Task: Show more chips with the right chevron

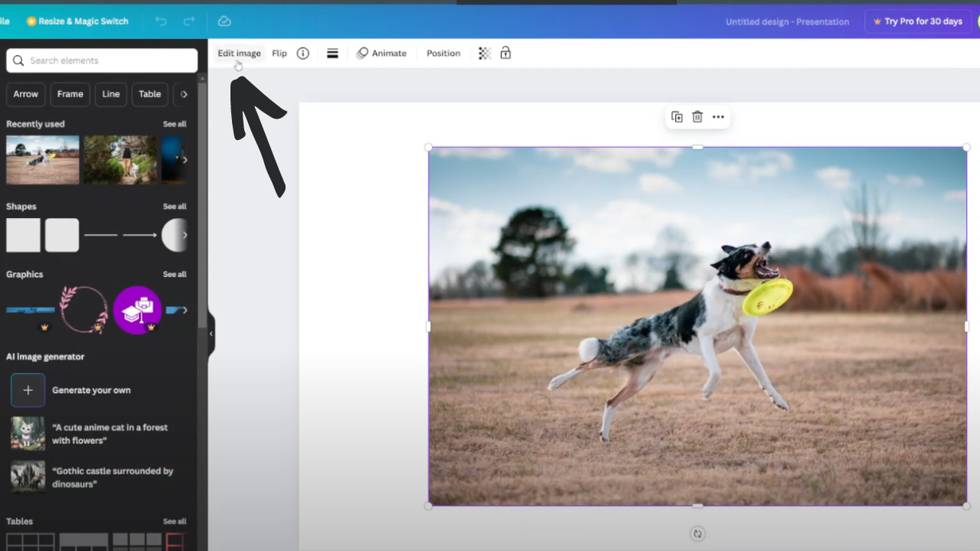Action: [x=184, y=94]
